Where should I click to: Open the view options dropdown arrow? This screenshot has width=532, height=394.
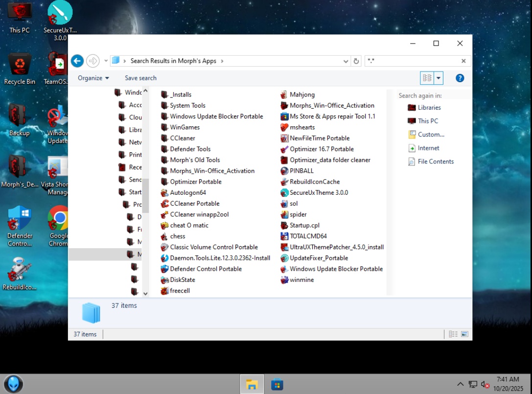(x=439, y=78)
